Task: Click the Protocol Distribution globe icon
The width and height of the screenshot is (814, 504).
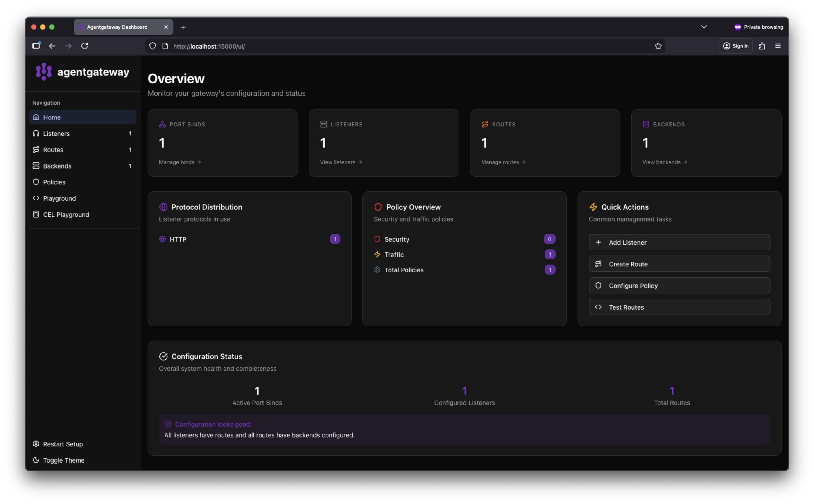Action: 163,207
